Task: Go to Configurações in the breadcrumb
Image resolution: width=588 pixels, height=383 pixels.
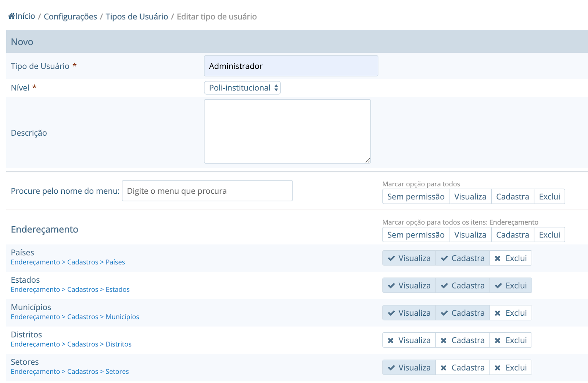Action: (70, 17)
